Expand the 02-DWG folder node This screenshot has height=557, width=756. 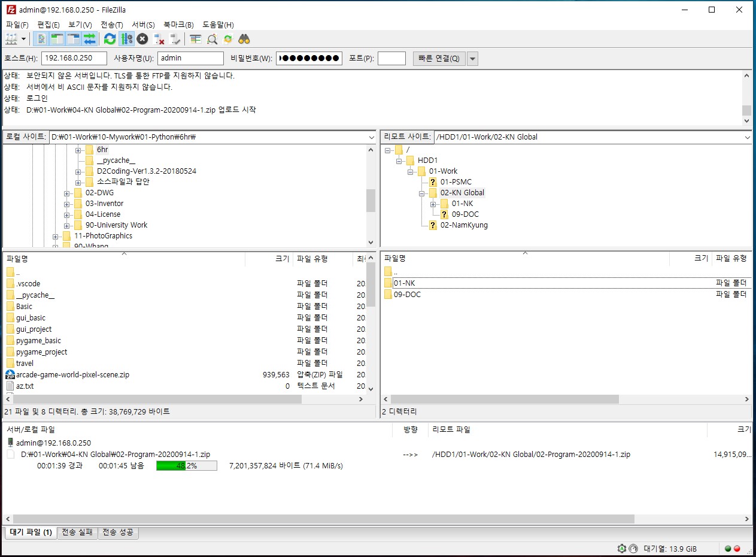coord(67,193)
